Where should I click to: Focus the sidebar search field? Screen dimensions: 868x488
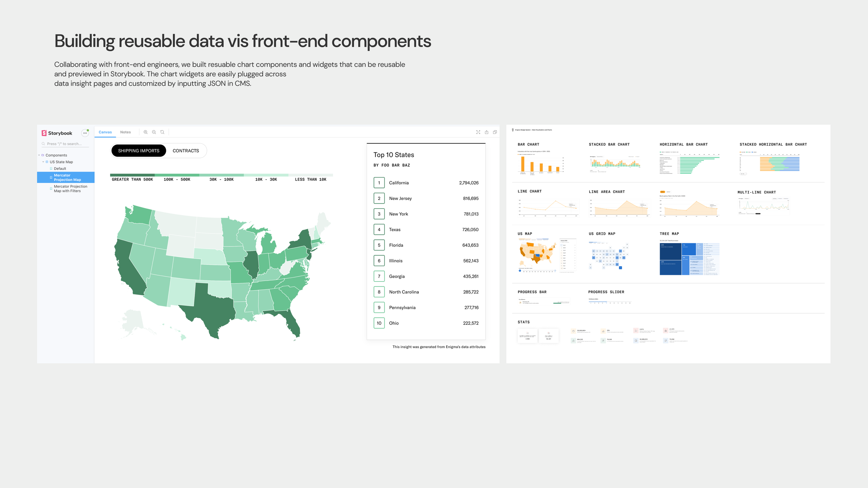(x=65, y=144)
